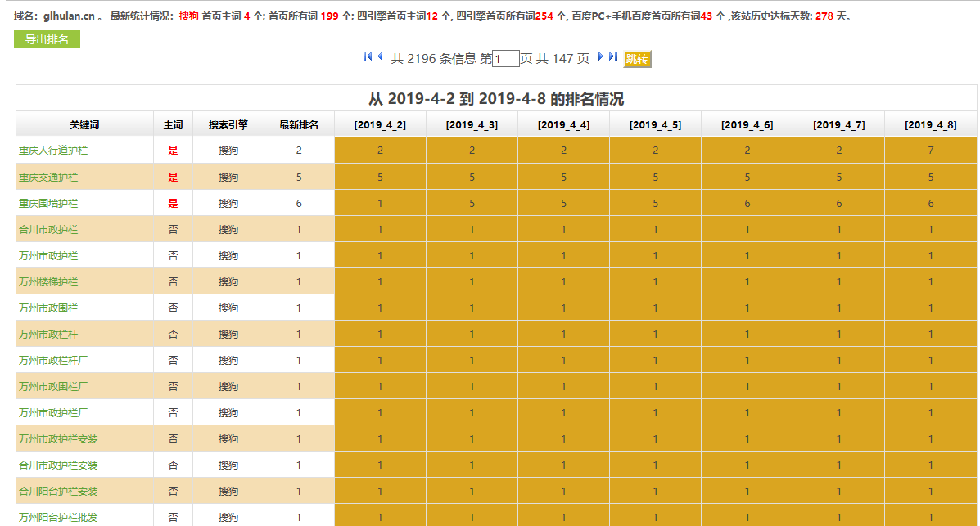Click the 导出排名 export button
The width and height of the screenshot is (980, 526).
tap(45, 38)
